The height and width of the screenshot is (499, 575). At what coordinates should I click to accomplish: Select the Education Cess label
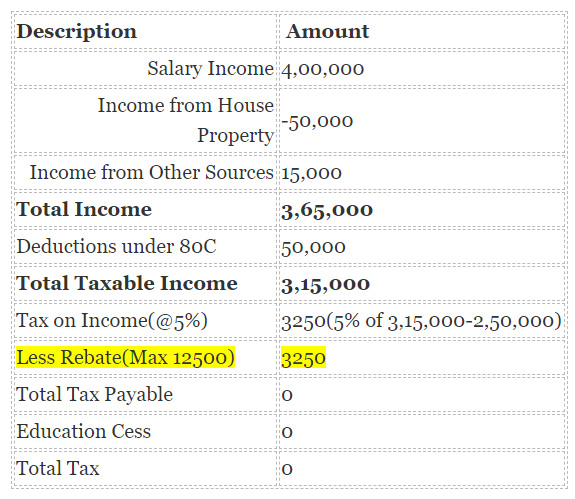pos(84,431)
